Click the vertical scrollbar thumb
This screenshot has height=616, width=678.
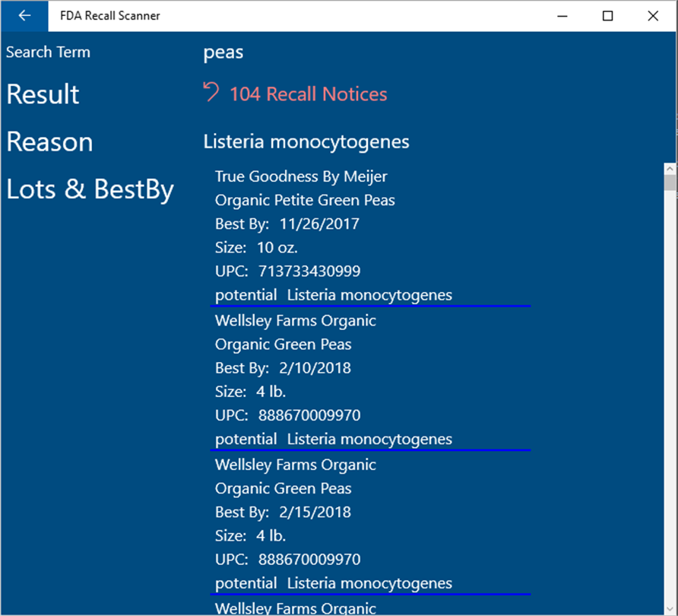click(x=670, y=183)
